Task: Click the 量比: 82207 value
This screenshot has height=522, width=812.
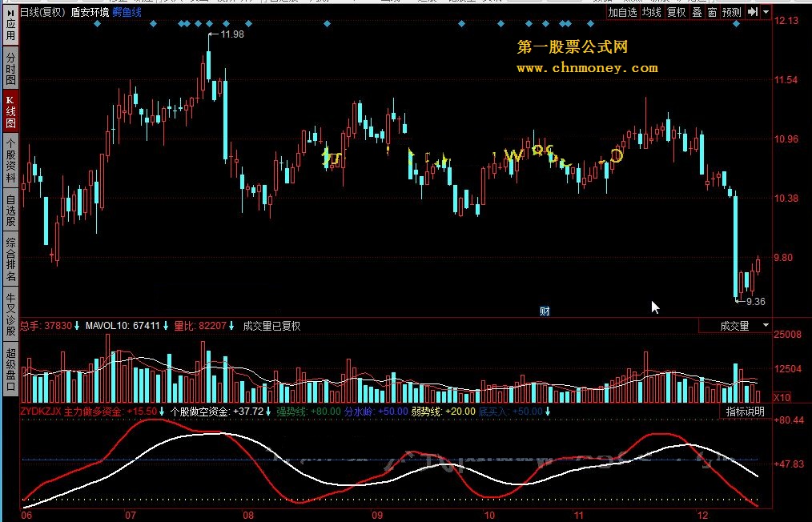Action: click(200, 326)
